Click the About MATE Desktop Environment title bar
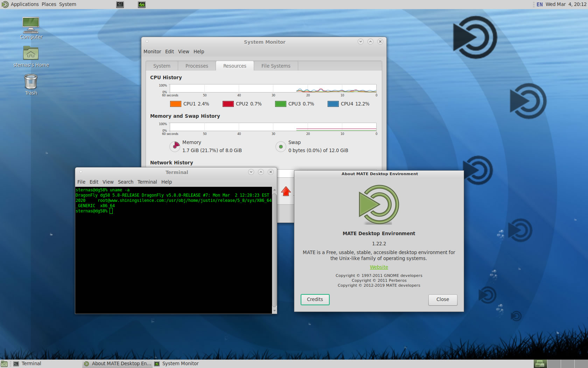 [379, 174]
